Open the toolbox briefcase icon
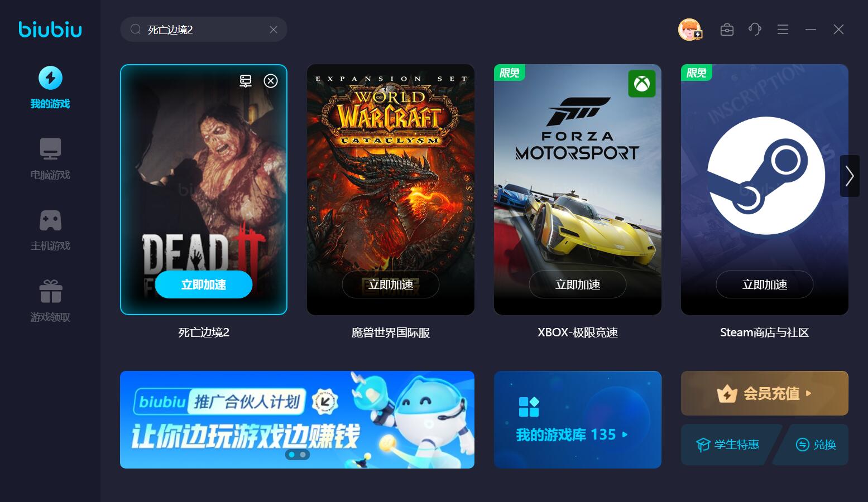The width and height of the screenshot is (868, 502). point(727,30)
